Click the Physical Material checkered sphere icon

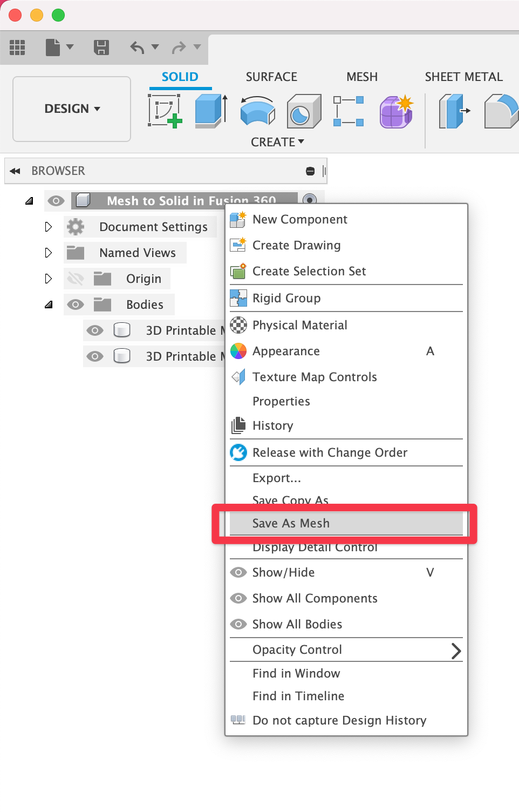[x=238, y=325]
